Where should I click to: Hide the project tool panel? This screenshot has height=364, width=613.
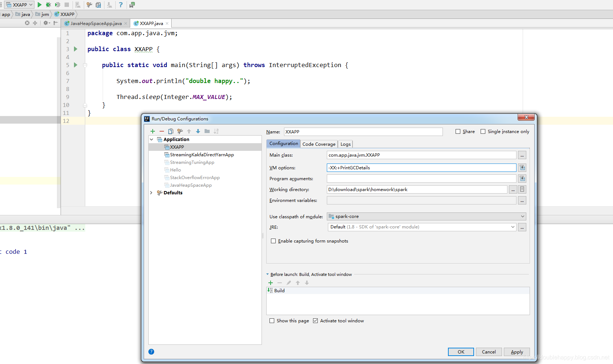tap(55, 23)
